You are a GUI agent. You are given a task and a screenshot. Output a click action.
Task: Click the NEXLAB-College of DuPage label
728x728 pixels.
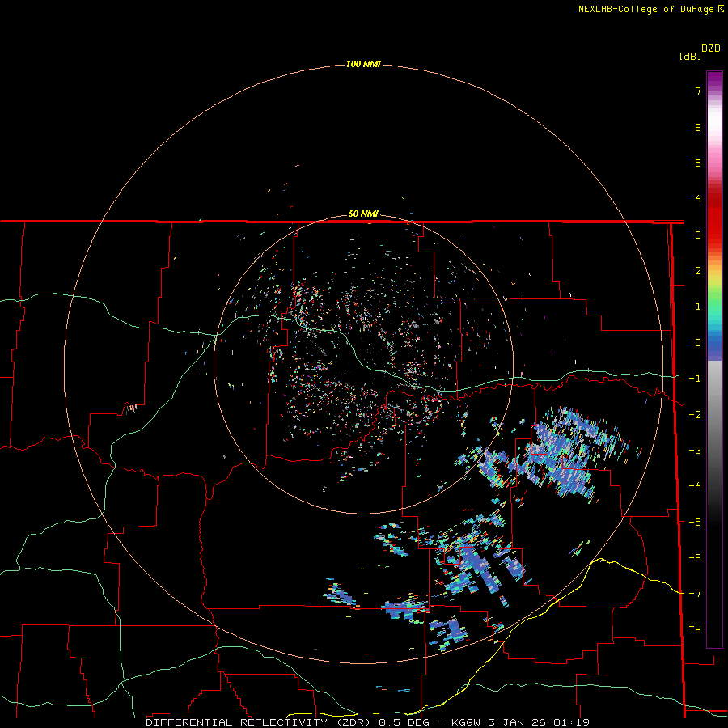coord(647,9)
